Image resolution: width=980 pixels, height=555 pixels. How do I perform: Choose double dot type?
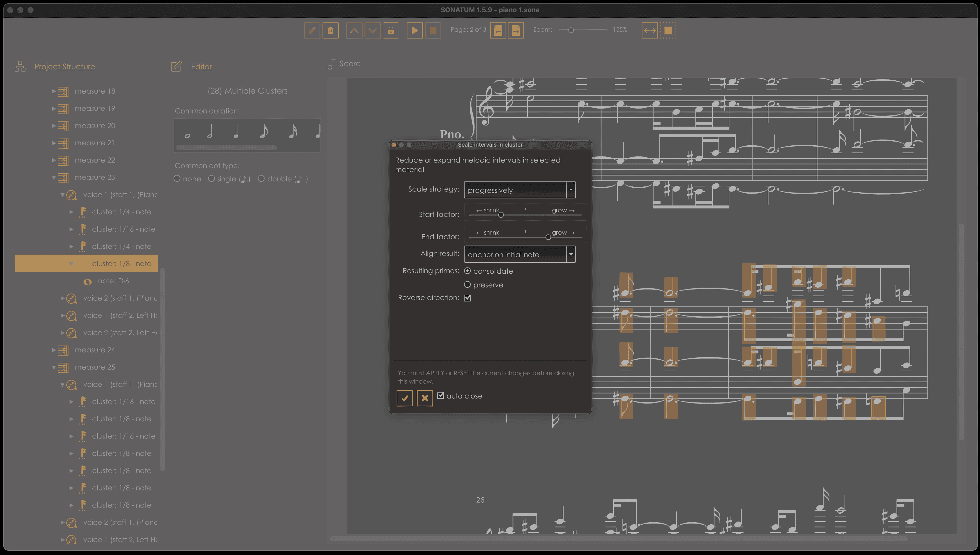(x=261, y=178)
